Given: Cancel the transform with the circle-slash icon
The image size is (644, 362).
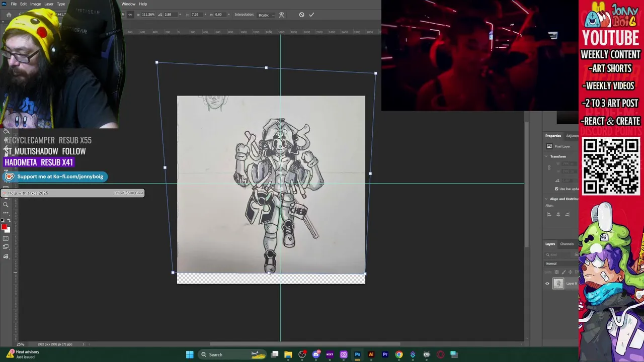Looking at the screenshot, I should [301, 15].
